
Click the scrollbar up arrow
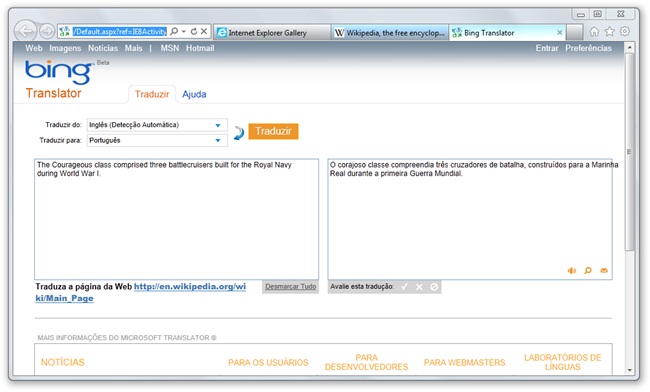click(630, 48)
